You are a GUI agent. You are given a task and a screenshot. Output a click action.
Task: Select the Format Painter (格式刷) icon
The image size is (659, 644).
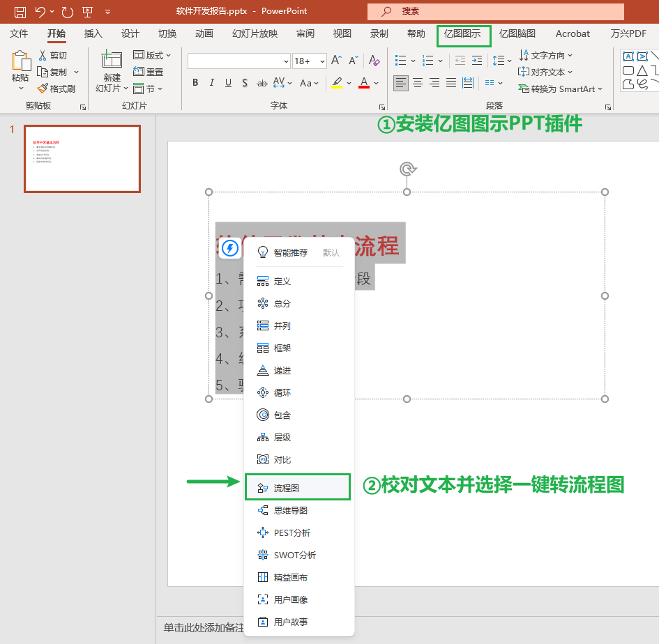click(x=41, y=88)
